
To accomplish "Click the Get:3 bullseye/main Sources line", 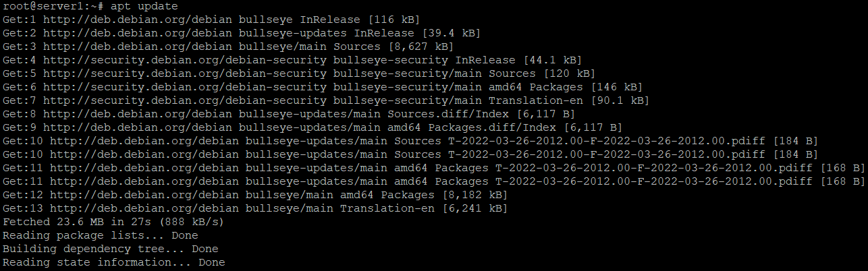I will (x=228, y=47).
